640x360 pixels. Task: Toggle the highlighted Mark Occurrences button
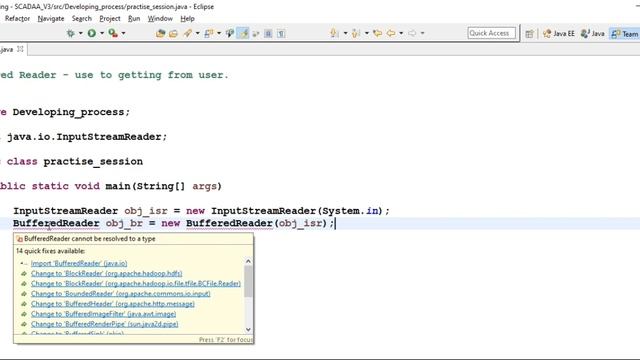coord(243,33)
